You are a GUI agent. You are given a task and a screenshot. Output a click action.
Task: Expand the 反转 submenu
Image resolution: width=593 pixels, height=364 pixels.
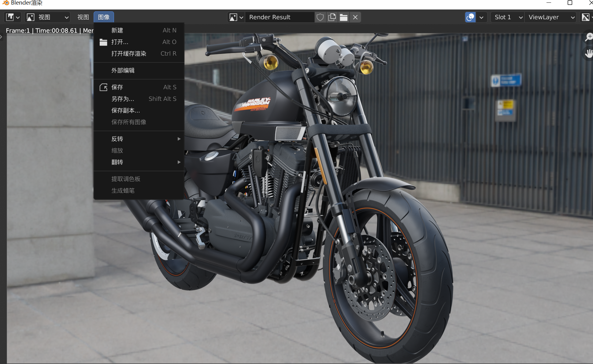pyautogui.click(x=139, y=139)
